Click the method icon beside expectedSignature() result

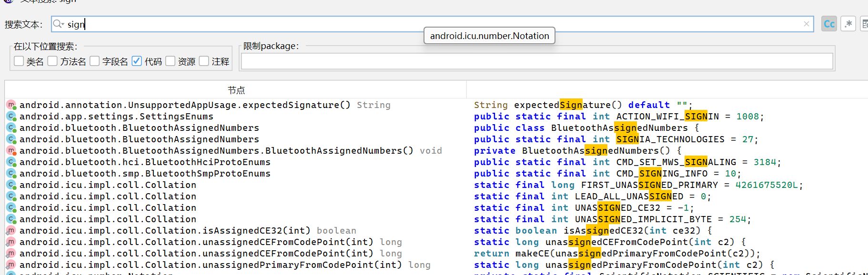pyautogui.click(x=11, y=105)
